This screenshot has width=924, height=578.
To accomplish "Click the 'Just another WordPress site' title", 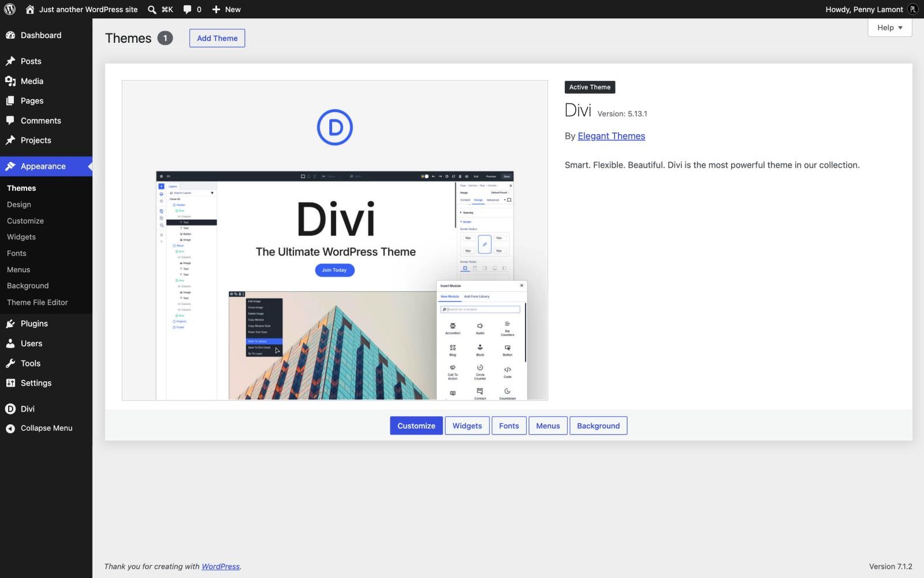I will pyautogui.click(x=88, y=9).
